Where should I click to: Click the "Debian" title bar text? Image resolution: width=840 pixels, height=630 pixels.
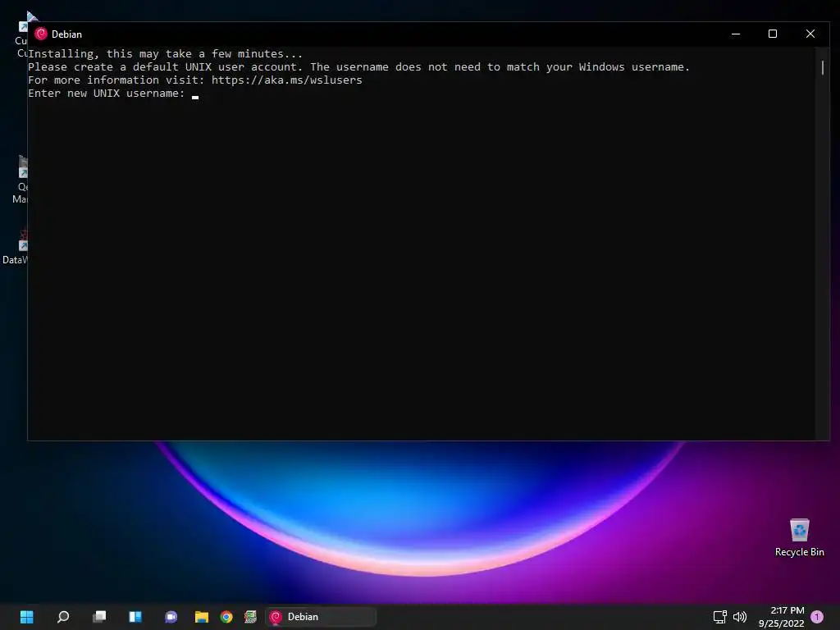pyautogui.click(x=67, y=34)
